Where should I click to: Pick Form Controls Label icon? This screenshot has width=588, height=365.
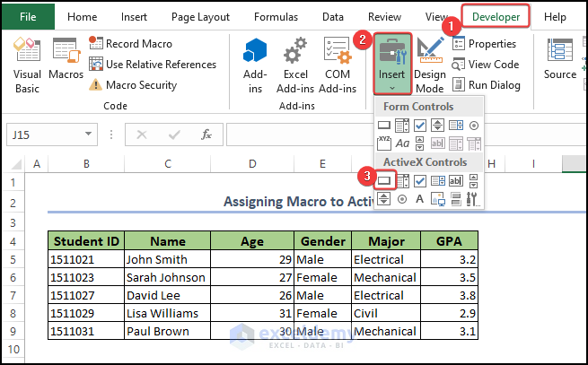pos(402,143)
